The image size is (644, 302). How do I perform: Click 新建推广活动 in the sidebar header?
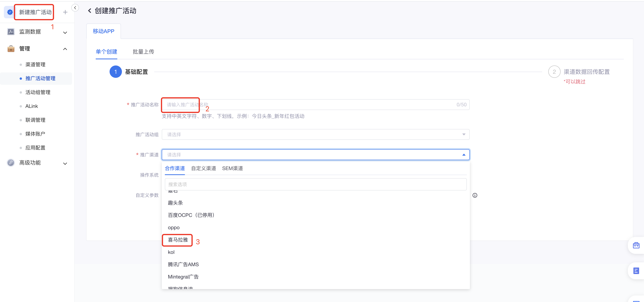(x=35, y=12)
